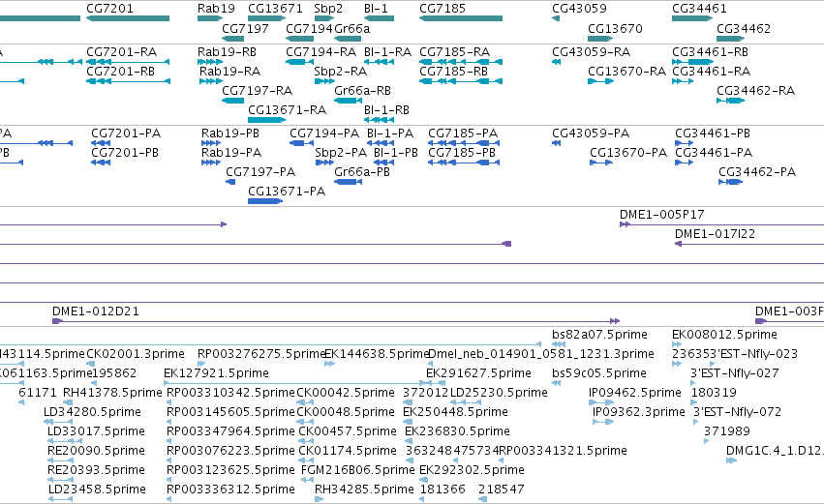Select the Sbp2 gene label
Screen dimensions: 824x504
click(328, 9)
